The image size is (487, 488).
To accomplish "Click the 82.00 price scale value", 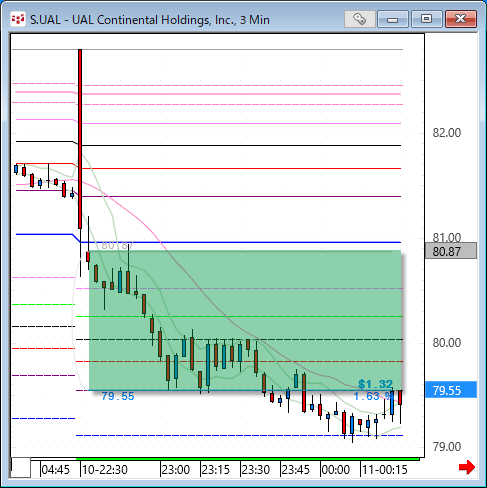I will tap(447, 133).
